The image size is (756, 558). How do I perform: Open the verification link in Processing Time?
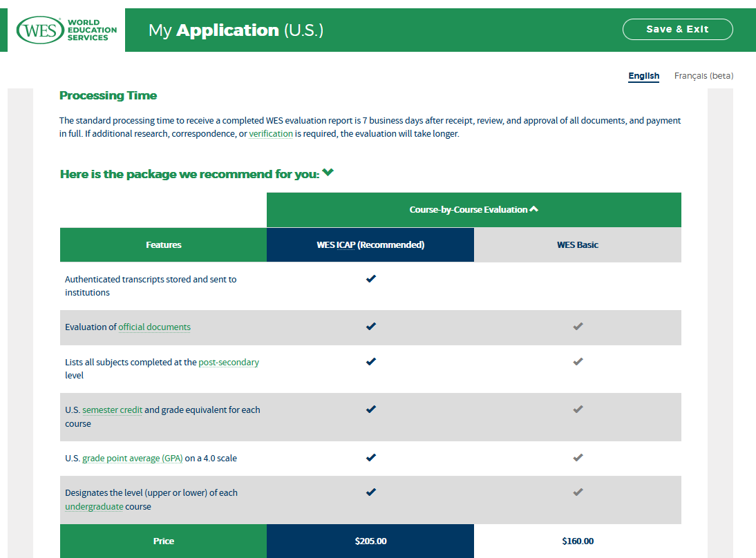click(271, 134)
